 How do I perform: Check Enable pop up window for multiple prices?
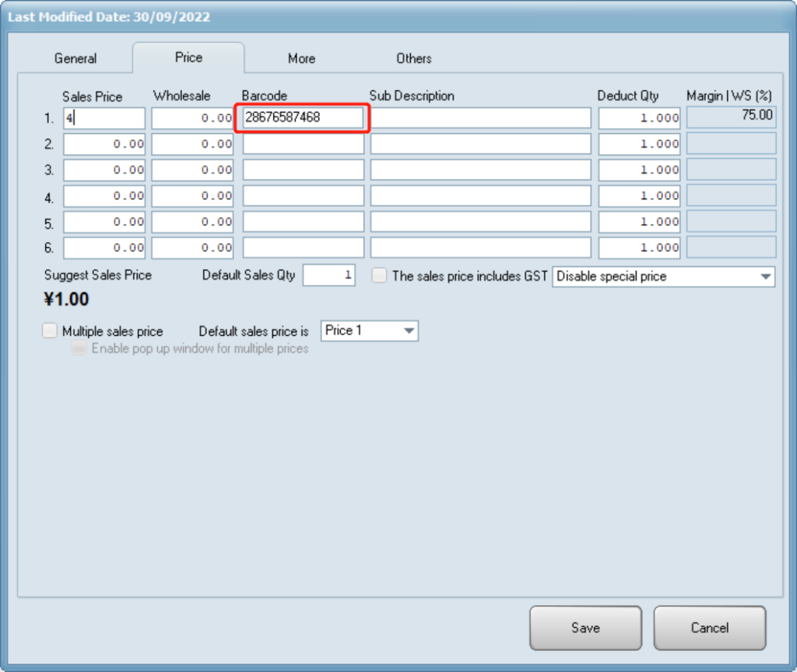tap(79, 349)
